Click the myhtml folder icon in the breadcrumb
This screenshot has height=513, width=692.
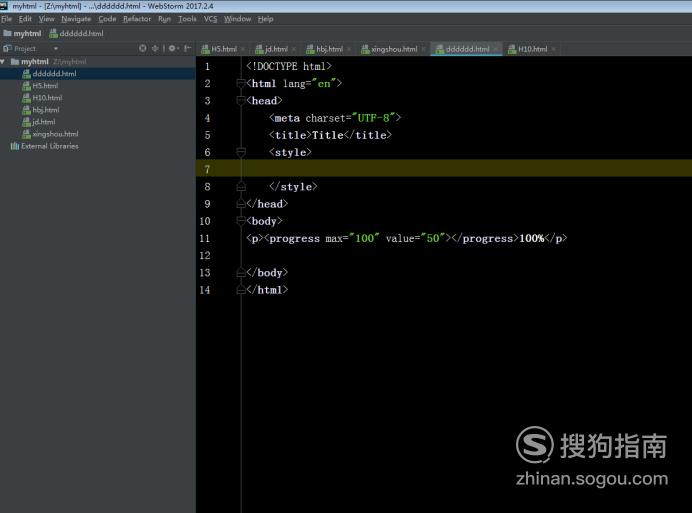7,34
